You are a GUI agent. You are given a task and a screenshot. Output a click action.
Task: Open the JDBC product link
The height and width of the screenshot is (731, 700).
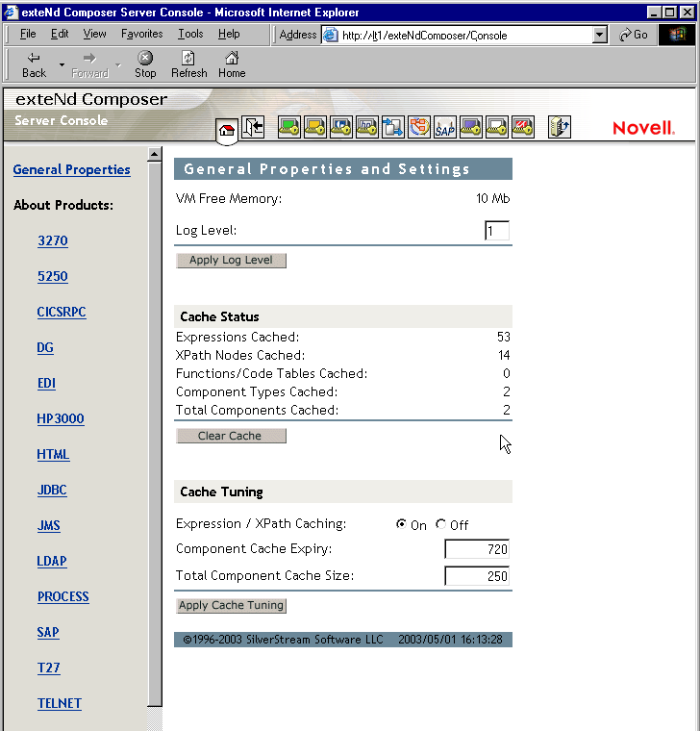(x=52, y=490)
